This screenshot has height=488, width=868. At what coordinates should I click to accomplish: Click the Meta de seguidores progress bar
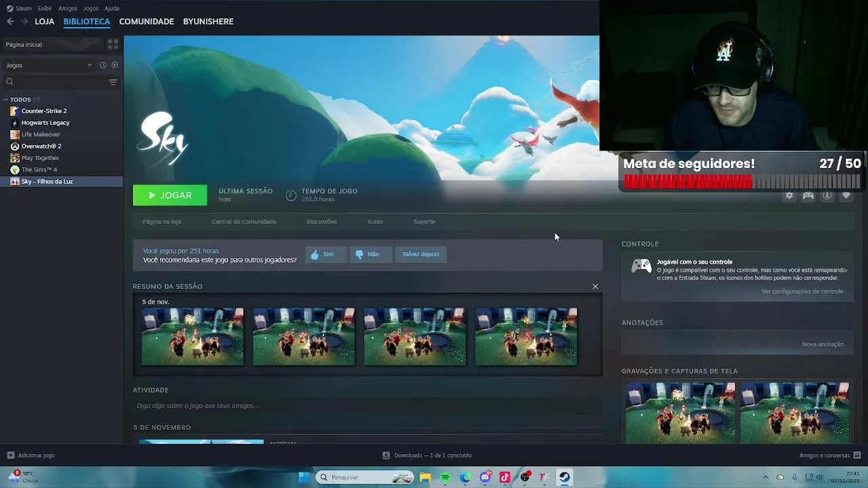(742, 182)
